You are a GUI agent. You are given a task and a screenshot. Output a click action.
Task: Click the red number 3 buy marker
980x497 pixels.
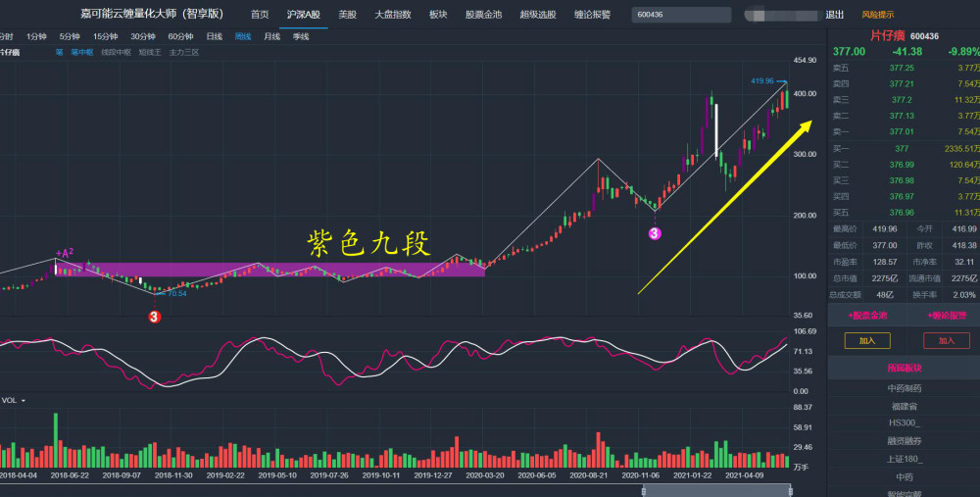point(155,317)
